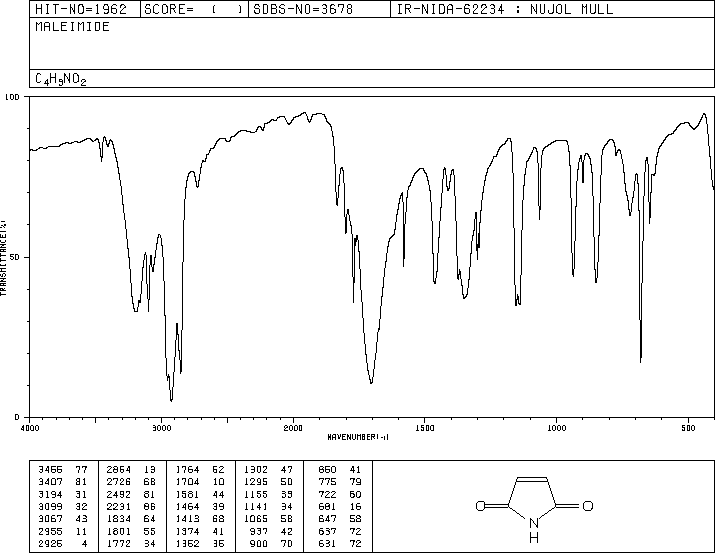Click the 1464 peak table entry
This screenshot has width=715, height=553.
[200, 506]
